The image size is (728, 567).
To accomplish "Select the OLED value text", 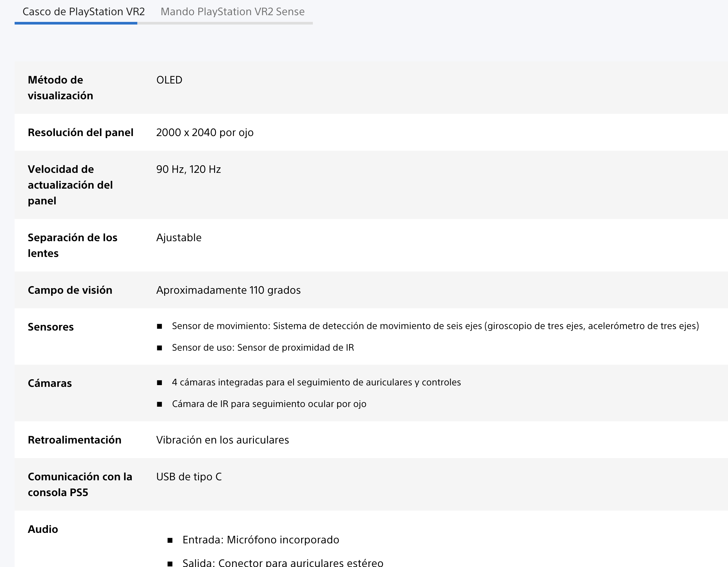I will (169, 80).
